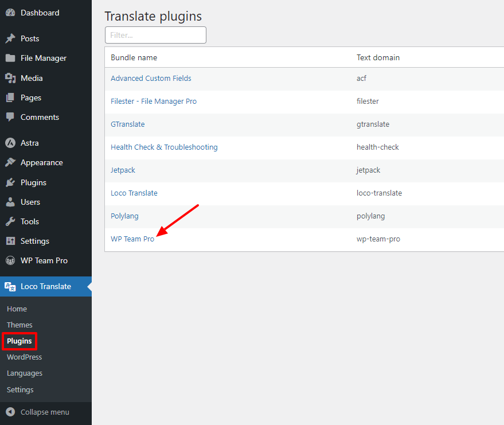Click the 'polylang' text domain cell
This screenshot has height=425, width=504.
pyautogui.click(x=370, y=216)
